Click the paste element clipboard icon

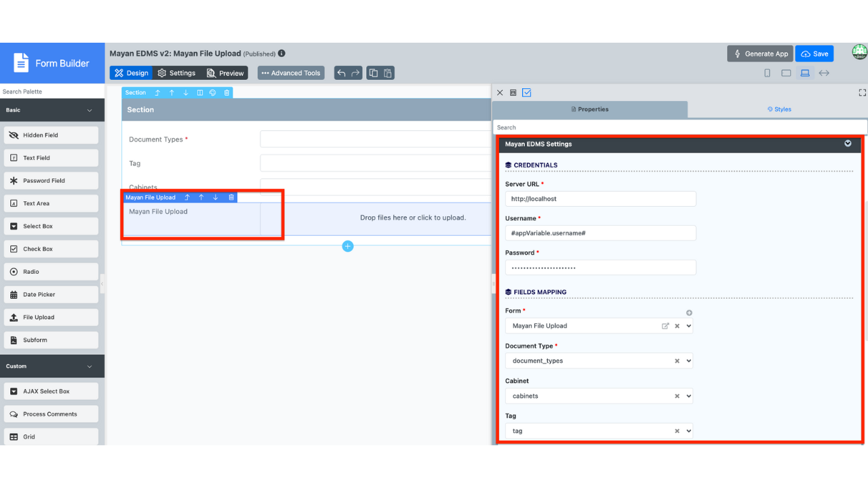pyautogui.click(x=388, y=73)
